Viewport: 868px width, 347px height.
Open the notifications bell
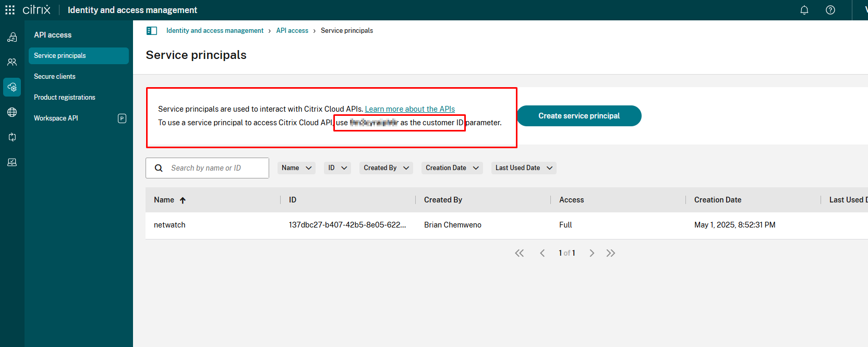[804, 10]
